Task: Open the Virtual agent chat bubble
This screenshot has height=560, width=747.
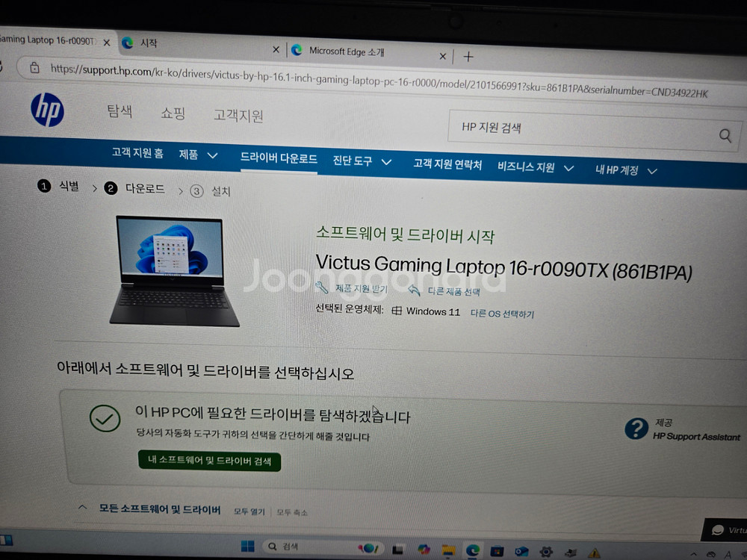Action: 717,530
